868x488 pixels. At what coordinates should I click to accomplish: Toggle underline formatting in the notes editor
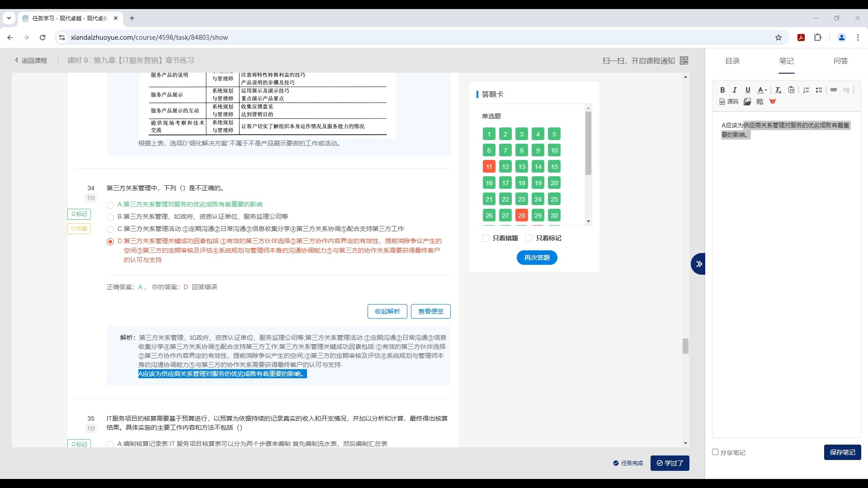(x=748, y=90)
